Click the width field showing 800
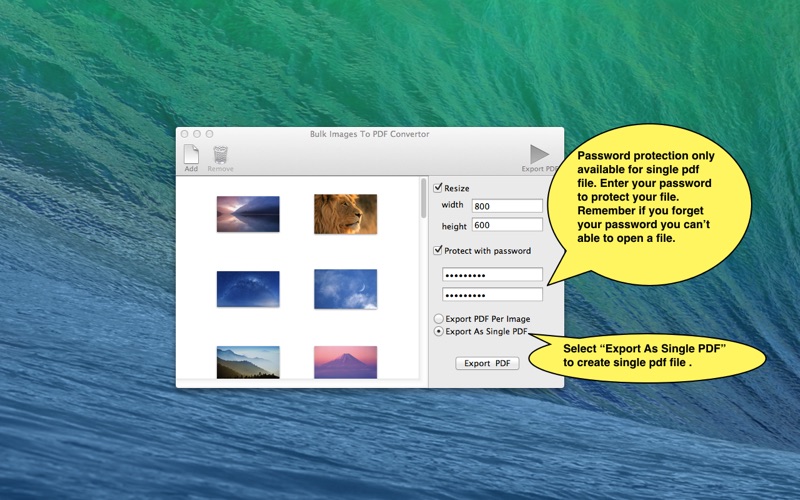Viewport: 800px width, 500px height. pyautogui.click(x=507, y=206)
